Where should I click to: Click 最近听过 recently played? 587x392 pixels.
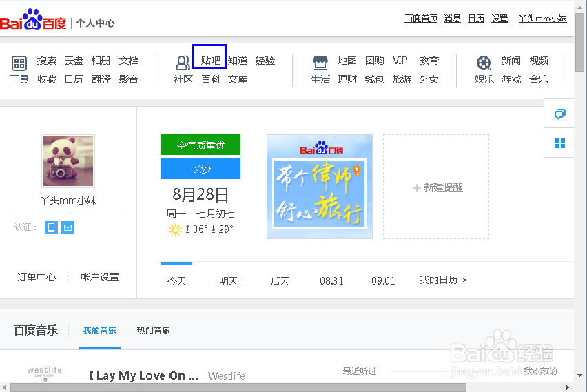pos(360,371)
